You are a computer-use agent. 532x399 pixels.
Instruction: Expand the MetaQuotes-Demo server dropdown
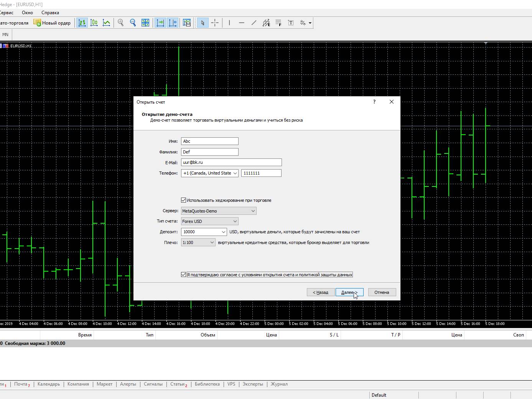coord(218,211)
